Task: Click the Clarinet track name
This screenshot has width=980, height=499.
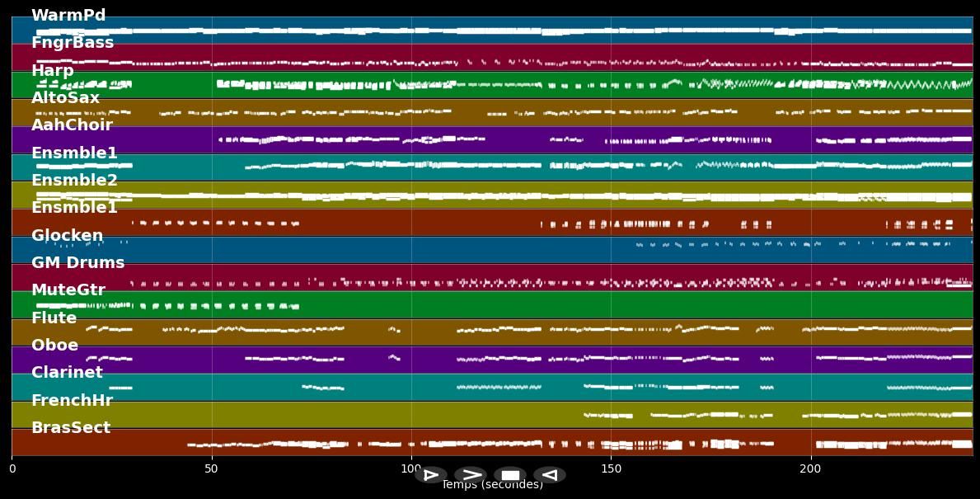Action: coord(67,373)
